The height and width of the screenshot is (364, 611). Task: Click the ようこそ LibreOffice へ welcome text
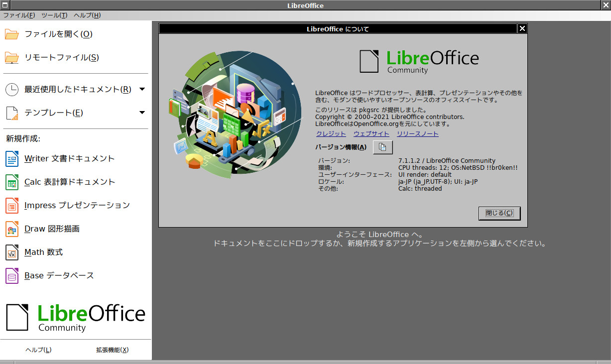[380, 234]
